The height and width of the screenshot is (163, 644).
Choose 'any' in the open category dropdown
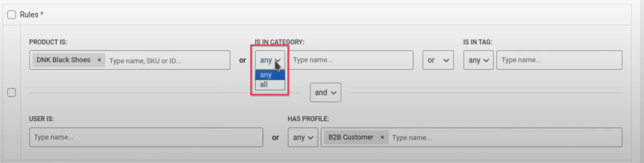(270, 75)
